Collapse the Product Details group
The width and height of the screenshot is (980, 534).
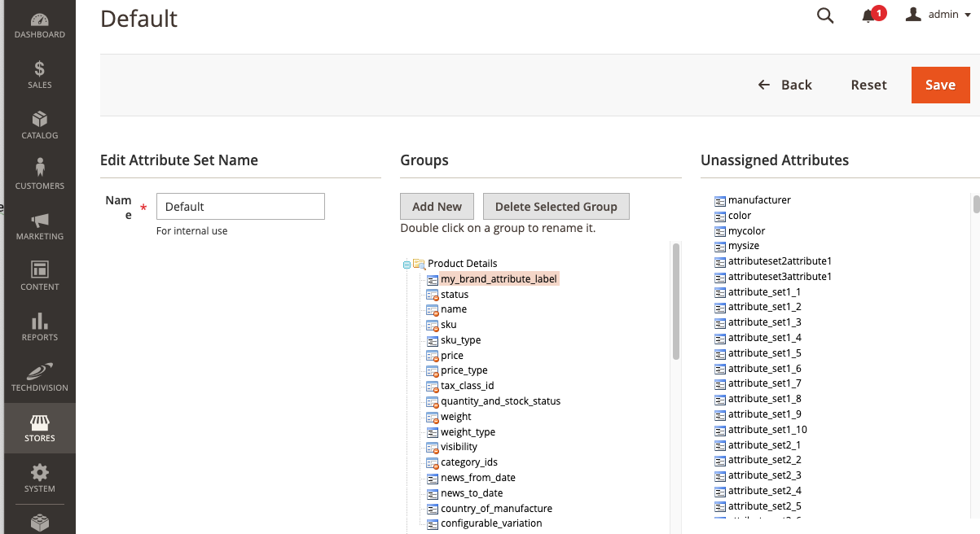point(407,264)
